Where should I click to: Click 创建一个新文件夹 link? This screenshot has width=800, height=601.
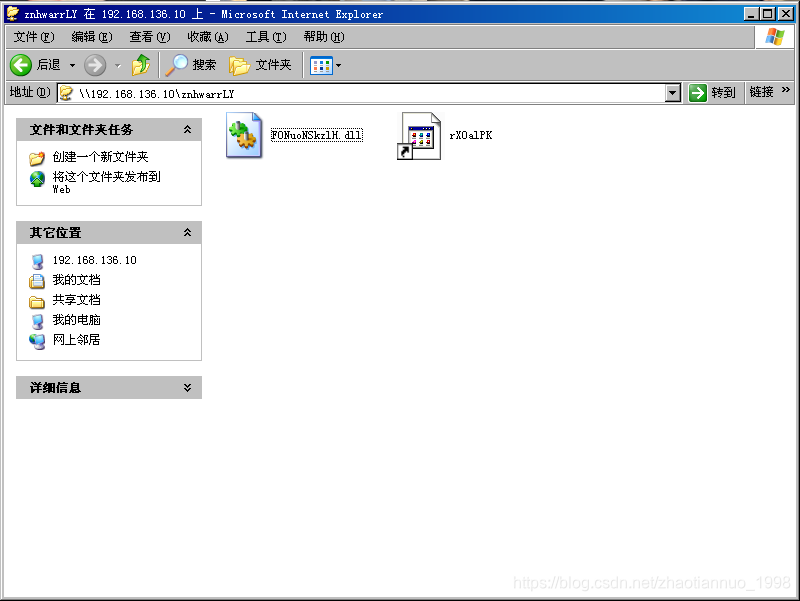point(101,157)
